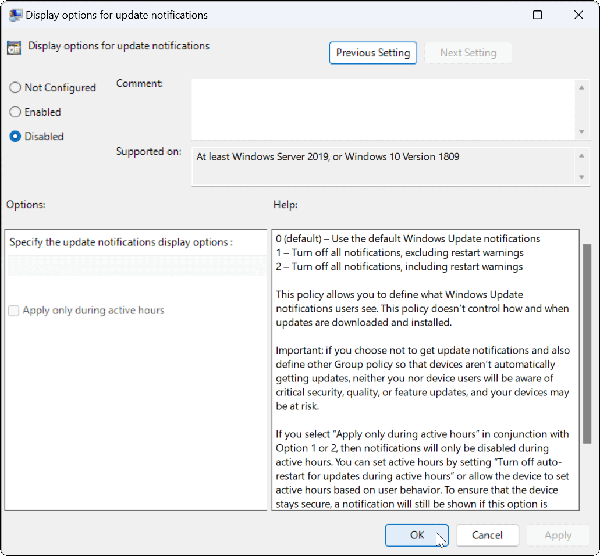Click the policy setting icon beside the heading
Screen dimensions: 600x560
tap(14, 48)
